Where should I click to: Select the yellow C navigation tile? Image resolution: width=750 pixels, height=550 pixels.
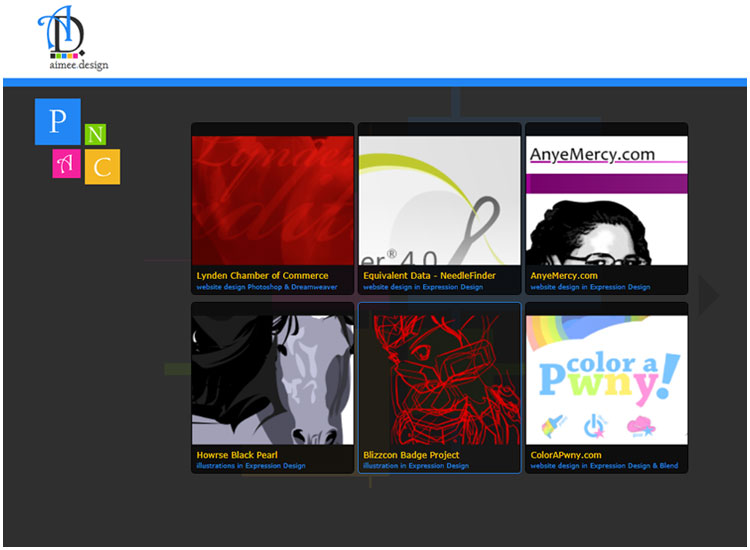(102, 167)
